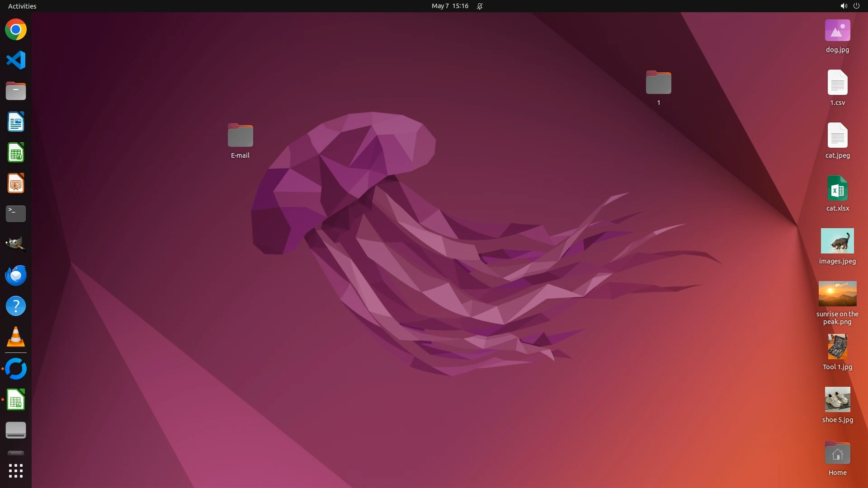The height and width of the screenshot is (488, 868).
Task: Open Google Chrome from the dock
Action: 16,30
